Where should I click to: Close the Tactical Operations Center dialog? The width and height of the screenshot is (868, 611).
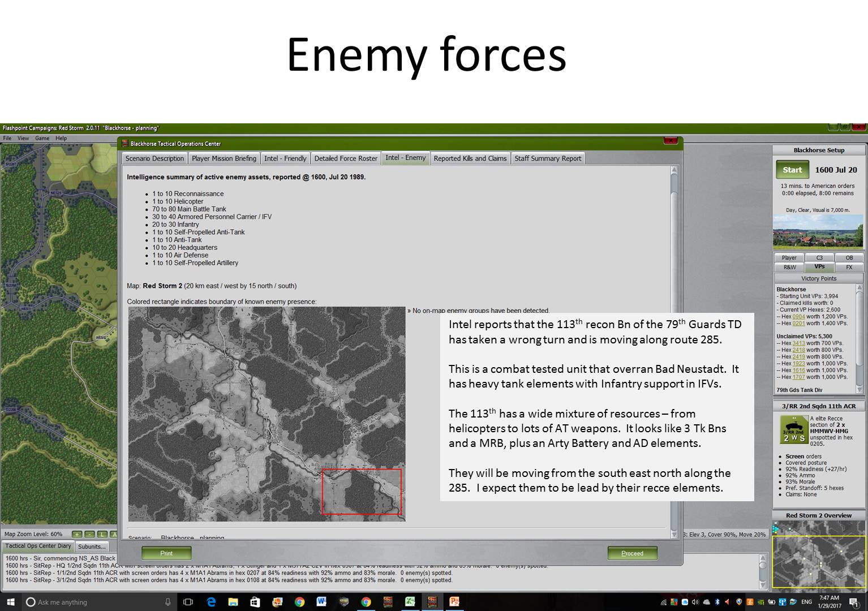point(670,141)
